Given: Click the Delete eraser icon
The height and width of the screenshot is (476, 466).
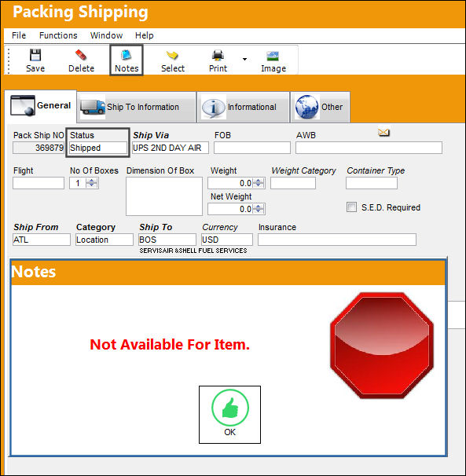Looking at the screenshot, I should [x=81, y=55].
